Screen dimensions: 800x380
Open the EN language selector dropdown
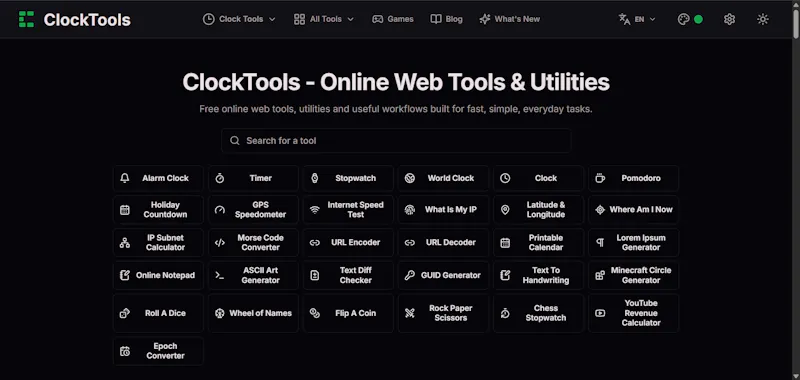coord(637,19)
